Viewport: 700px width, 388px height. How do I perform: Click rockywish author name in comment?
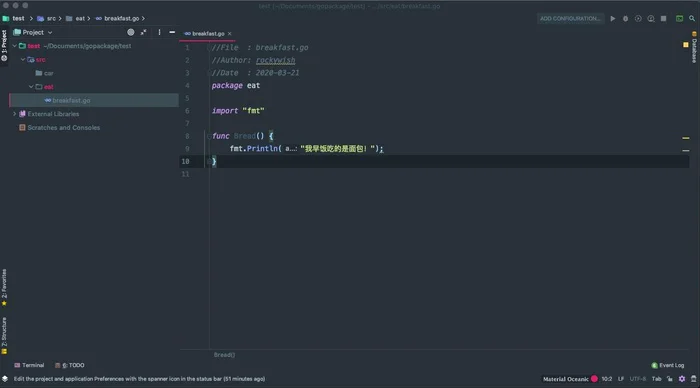(x=275, y=60)
